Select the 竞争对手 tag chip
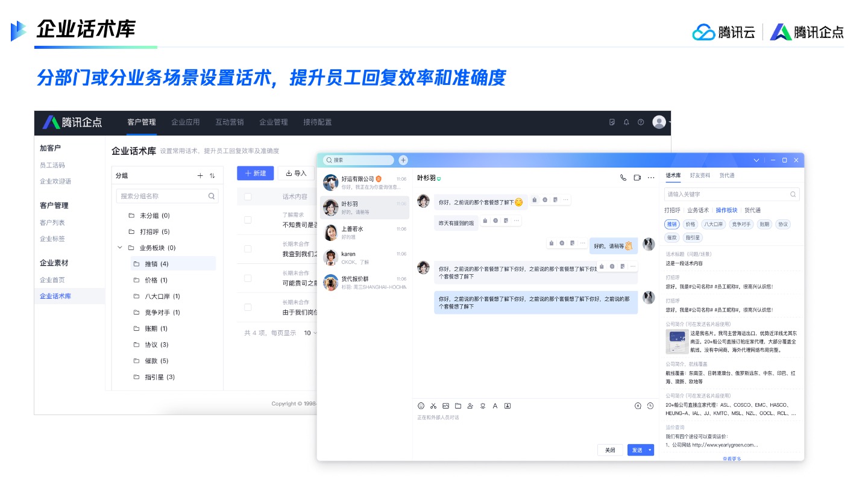The width and height of the screenshot is (868, 488). click(741, 224)
